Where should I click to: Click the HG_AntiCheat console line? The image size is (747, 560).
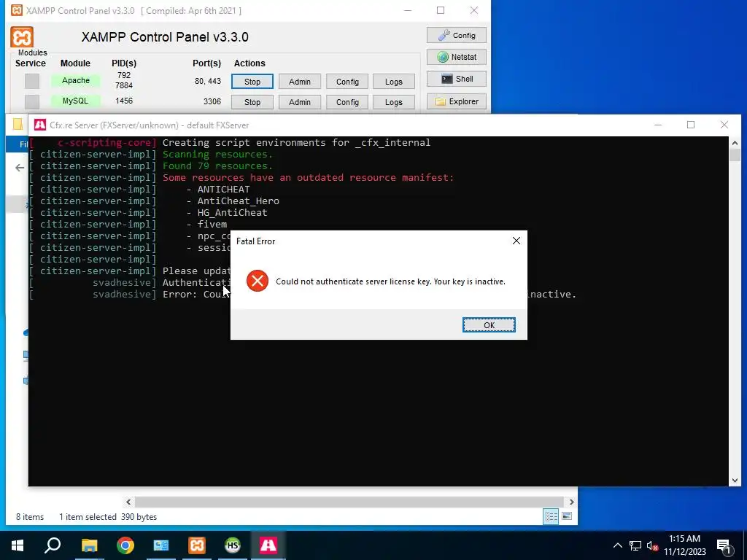233,212
